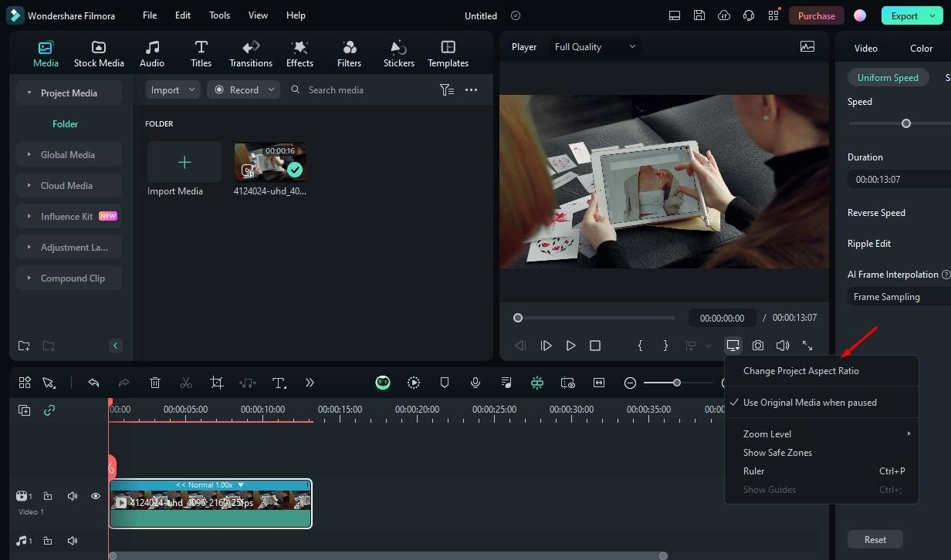Undo the last action

click(93, 383)
